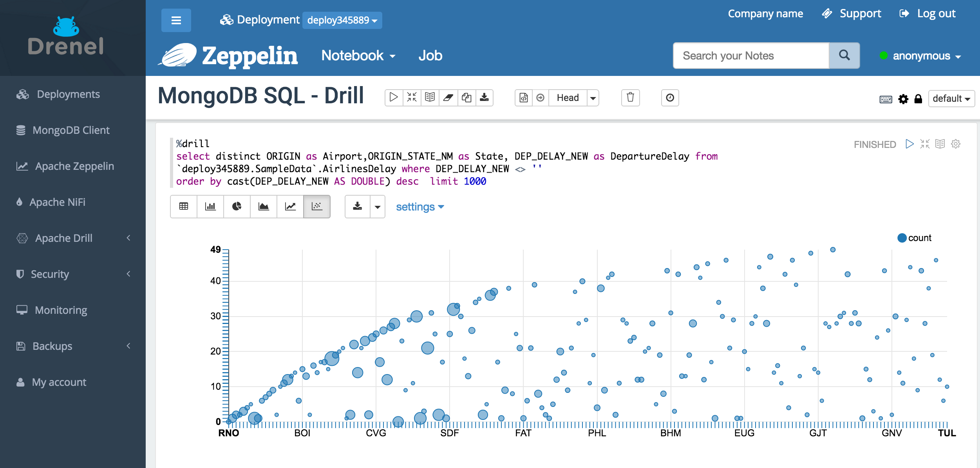Screen dimensions: 980x468
Task: Open version control commit icon
Action: (524, 97)
